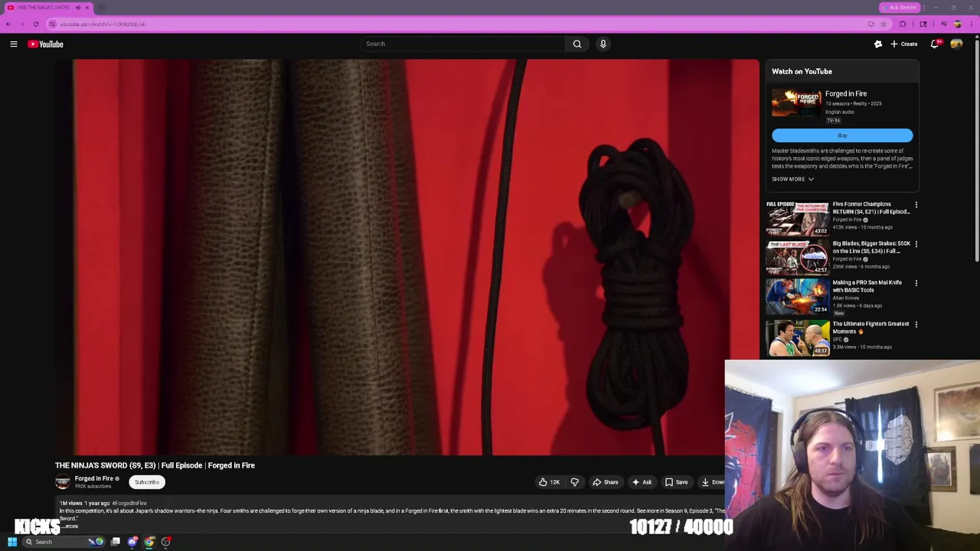Open Big Blades, Bigger Stakes video thumbnail

[x=797, y=257]
